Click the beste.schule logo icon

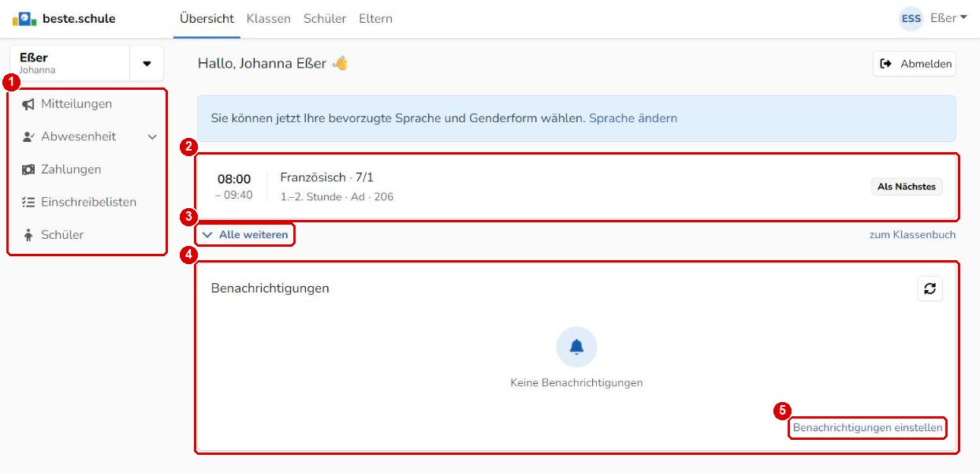(x=25, y=18)
